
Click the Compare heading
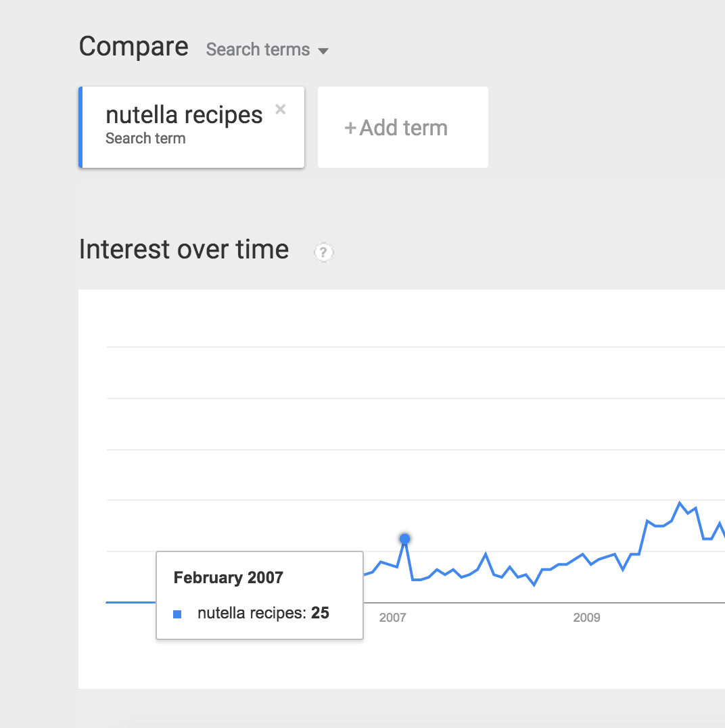(133, 47)
